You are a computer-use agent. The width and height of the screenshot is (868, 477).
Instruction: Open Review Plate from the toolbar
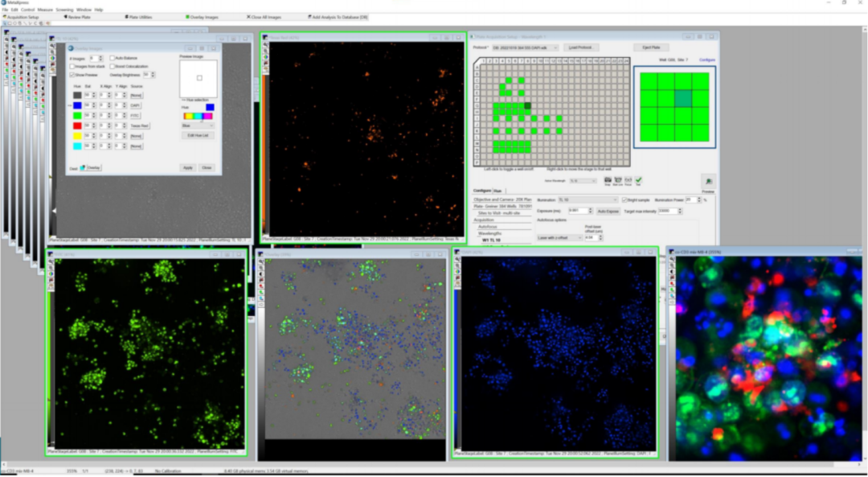[x=79, y=16]
